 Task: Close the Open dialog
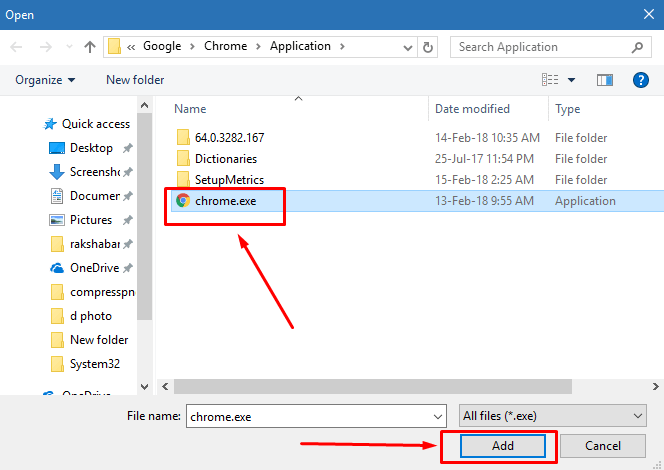click(649, 14)
